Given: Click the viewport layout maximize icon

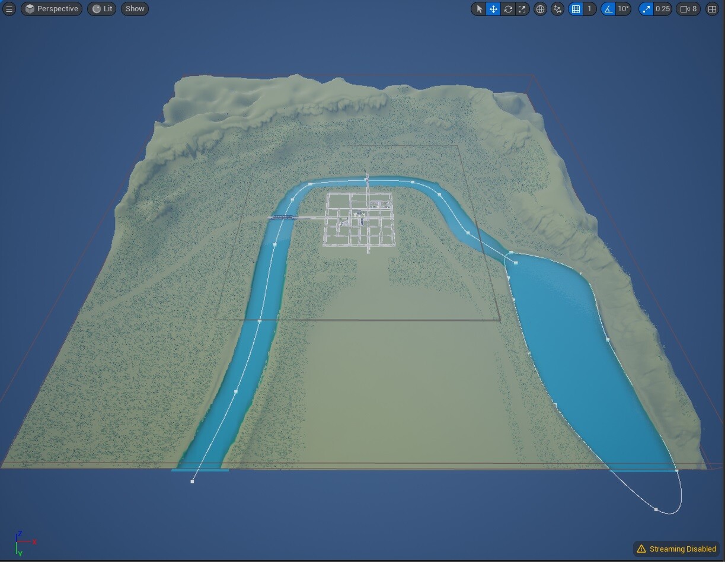Looking at the screenshot, I should click(x=713, y=9).
